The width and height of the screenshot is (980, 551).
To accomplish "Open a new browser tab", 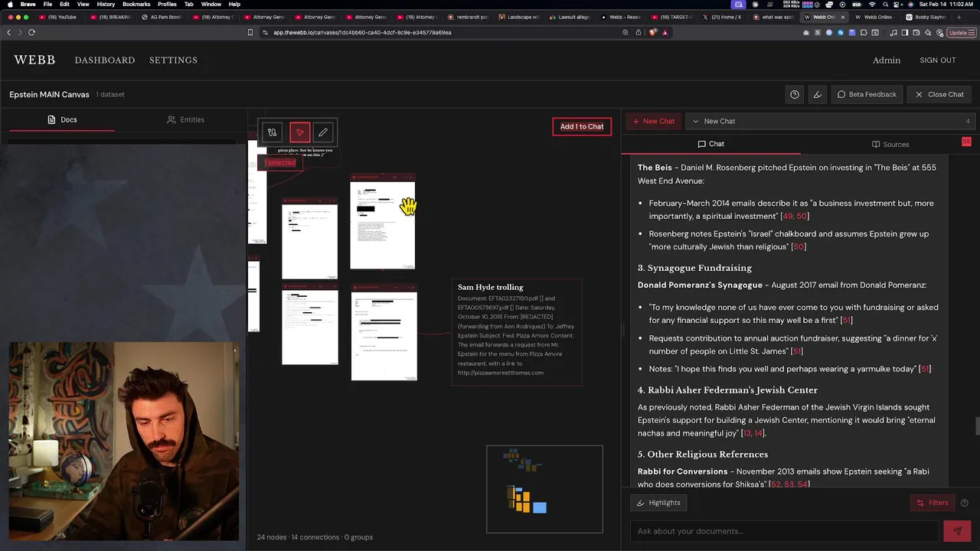I will [x=959, y=16].
